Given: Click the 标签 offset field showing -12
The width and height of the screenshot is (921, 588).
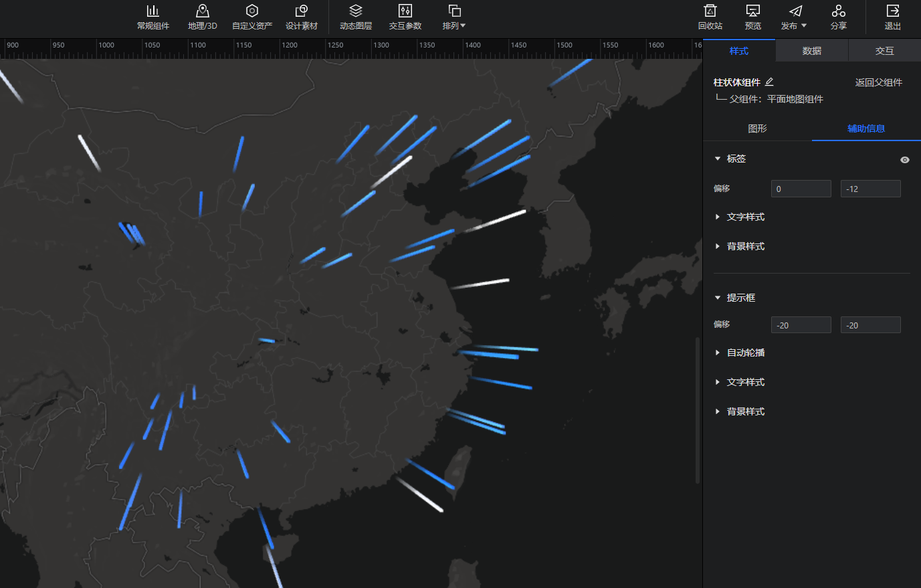Looking at the screenshot, I should coord(870,189).
